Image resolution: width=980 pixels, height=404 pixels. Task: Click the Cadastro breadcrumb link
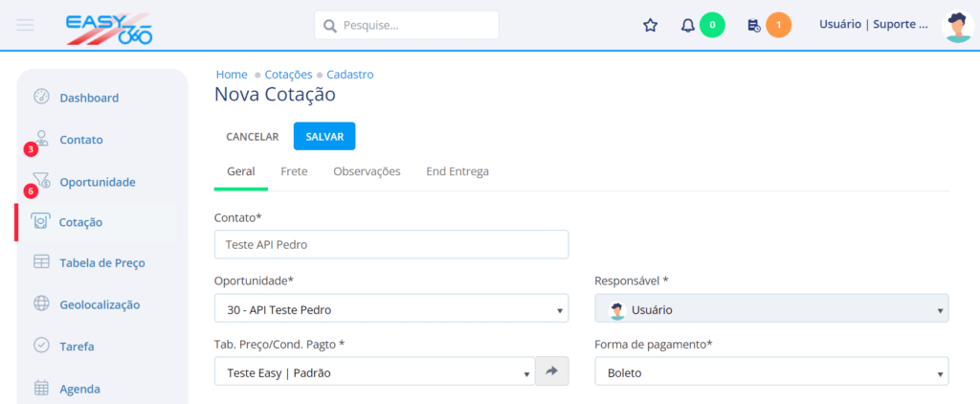[350, 75]
